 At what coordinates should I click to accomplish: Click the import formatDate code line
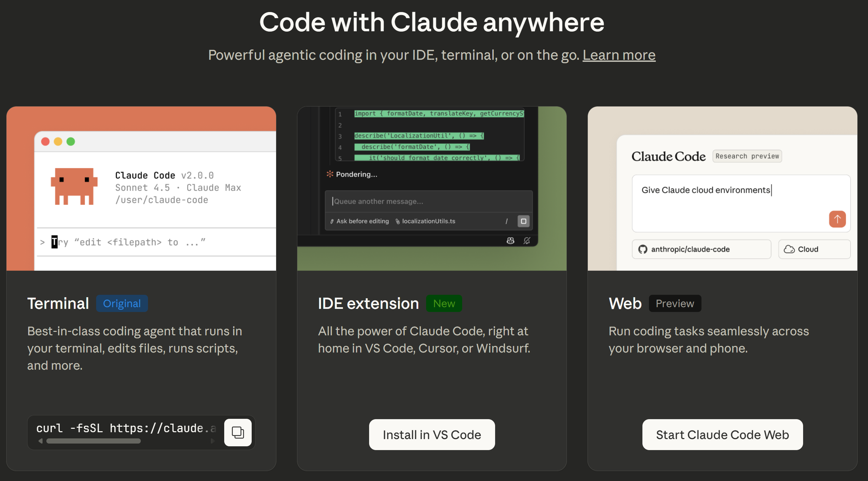(x=439, y=113)
